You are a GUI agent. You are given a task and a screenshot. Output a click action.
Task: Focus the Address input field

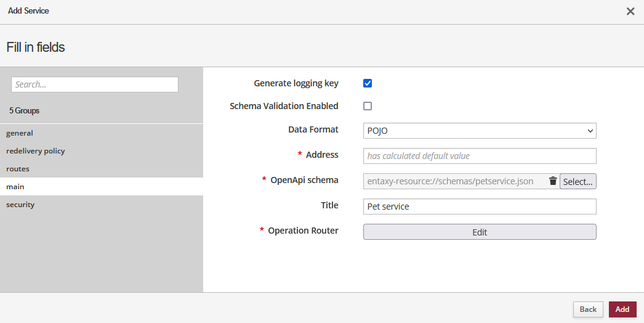click(x=480, y=156)
